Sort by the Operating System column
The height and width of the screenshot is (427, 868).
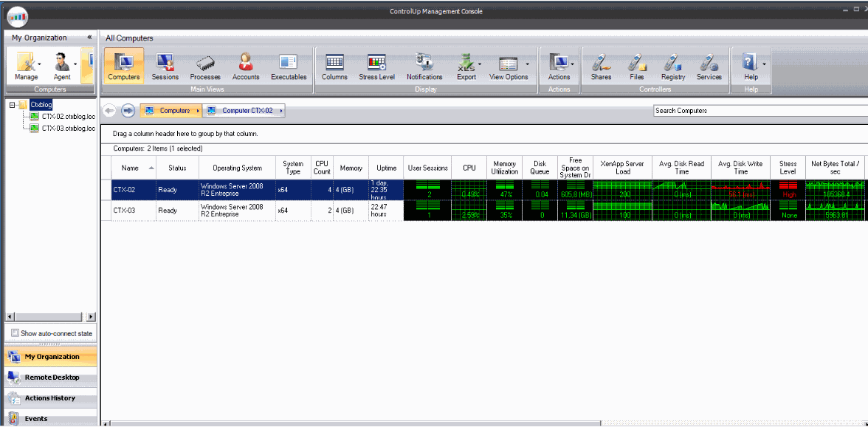coord(237,168)
